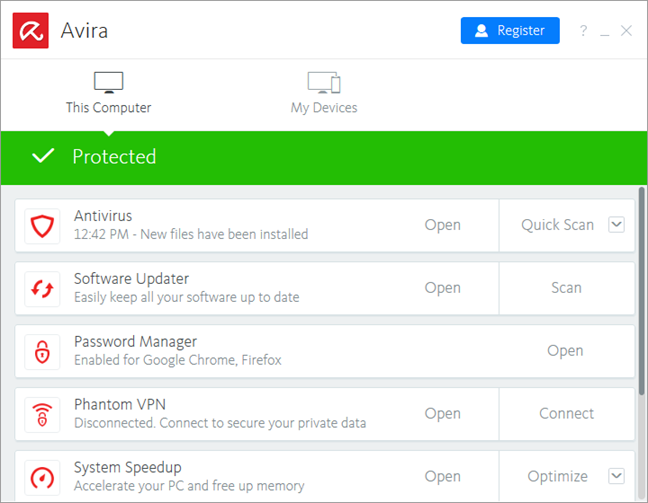Image resolution: width=648 pixels, height=503 pixels.
Task: Click the white Protected checkmark icon
Action: pos(43,156)
